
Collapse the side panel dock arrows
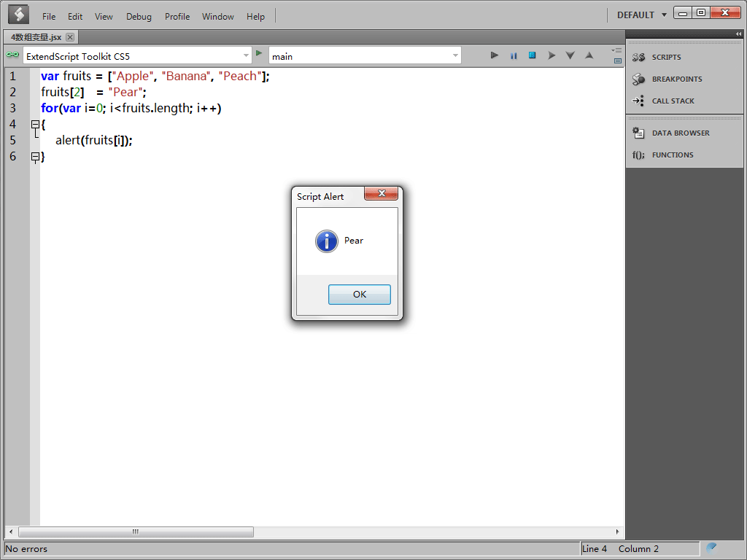coord(738,34)
